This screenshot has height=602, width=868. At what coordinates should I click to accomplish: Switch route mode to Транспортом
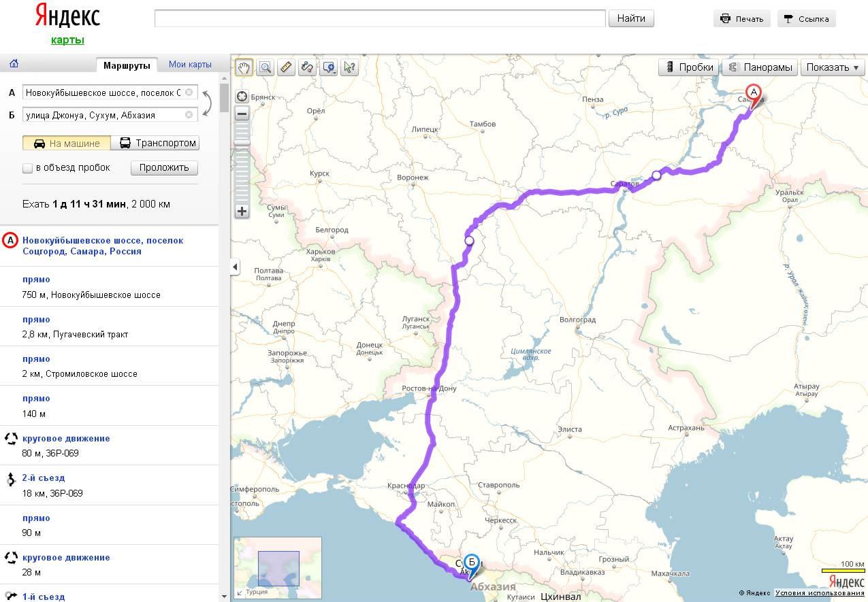(x=158, y=143)
